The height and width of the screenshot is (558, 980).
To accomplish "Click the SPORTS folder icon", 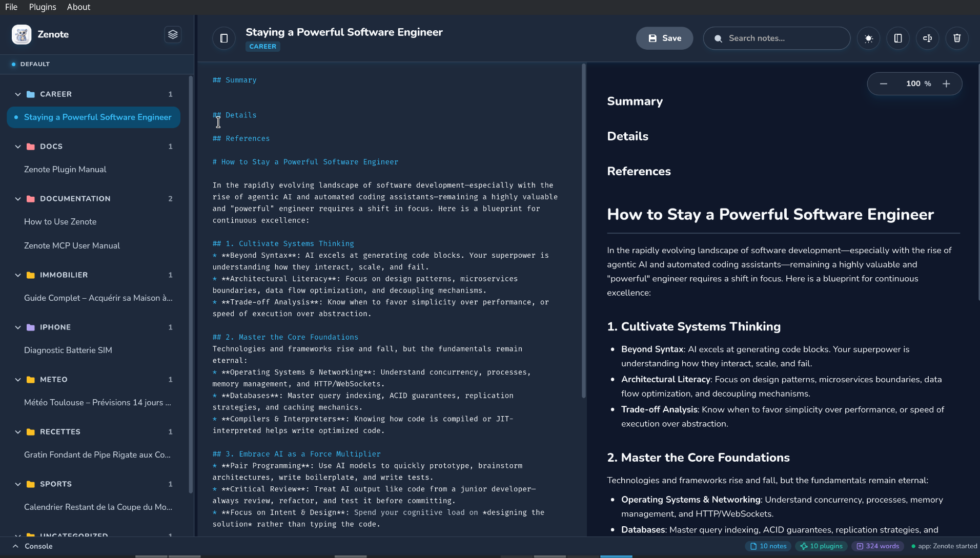I will pos(31,484).
